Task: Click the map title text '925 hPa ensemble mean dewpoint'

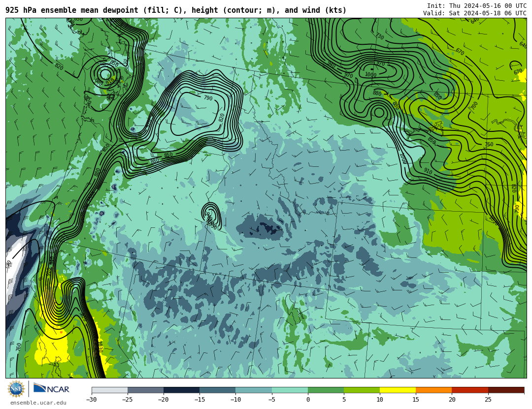Action: click(x=72, y=10)
